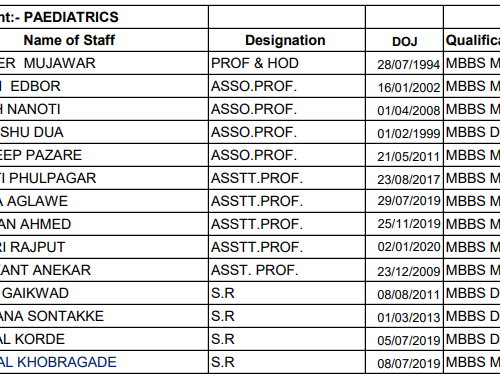
Task: Click the MUJAWAR staff name cell
Action: click(x=104, y=63)
